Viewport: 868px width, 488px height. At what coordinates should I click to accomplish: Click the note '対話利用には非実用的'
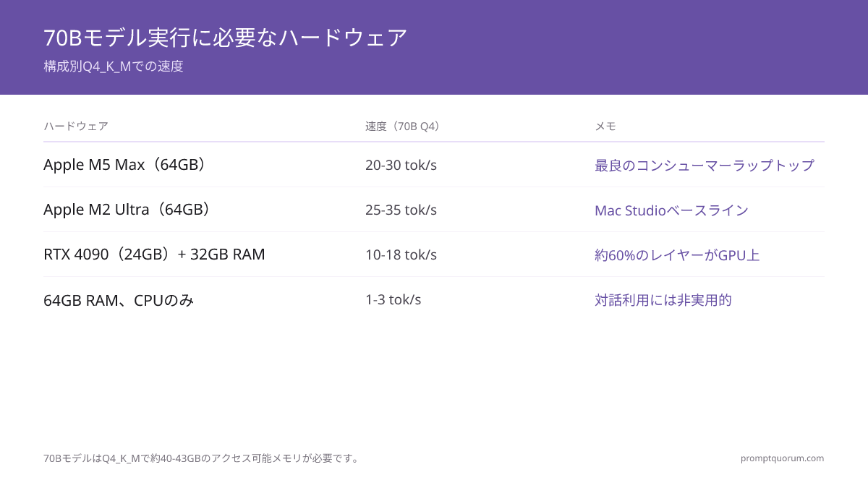click(x=663, y=300)
